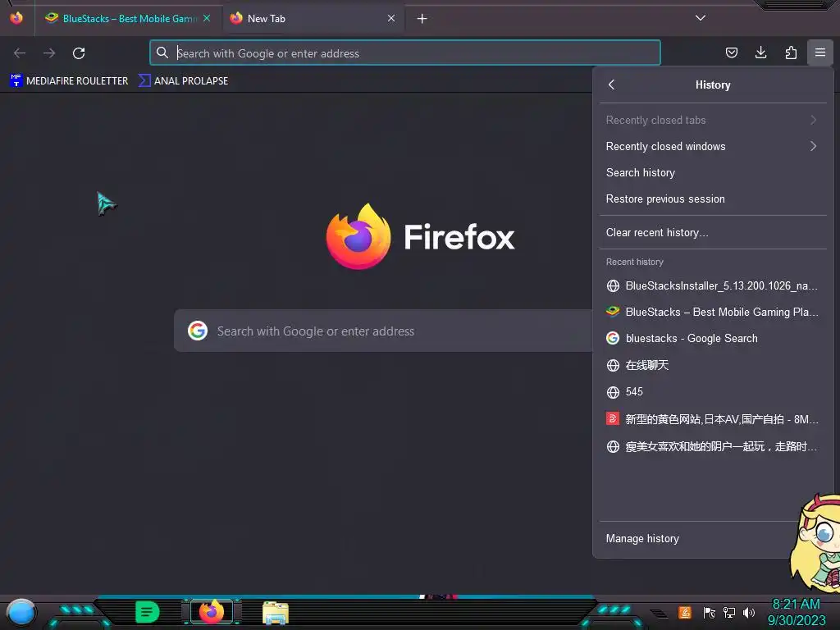Choose Restore previous session

tap(713, 199)
